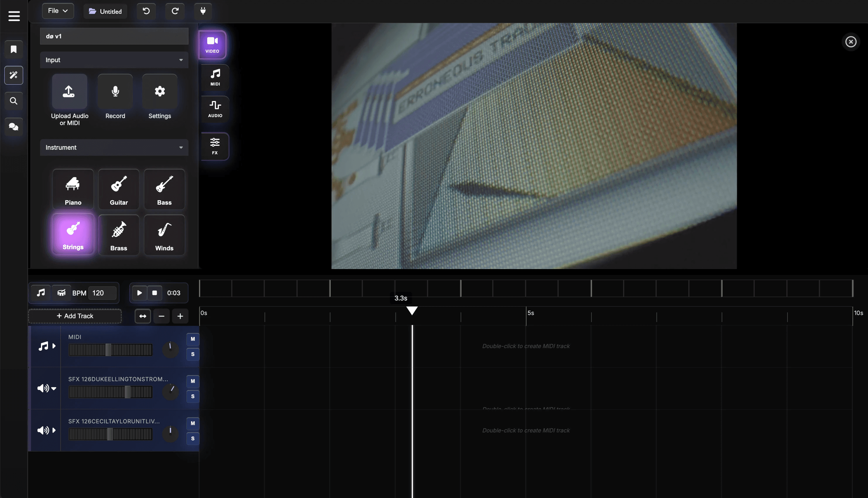Open the File dropdown menu
Screen dimensions: 868x498
click(58, 11)
